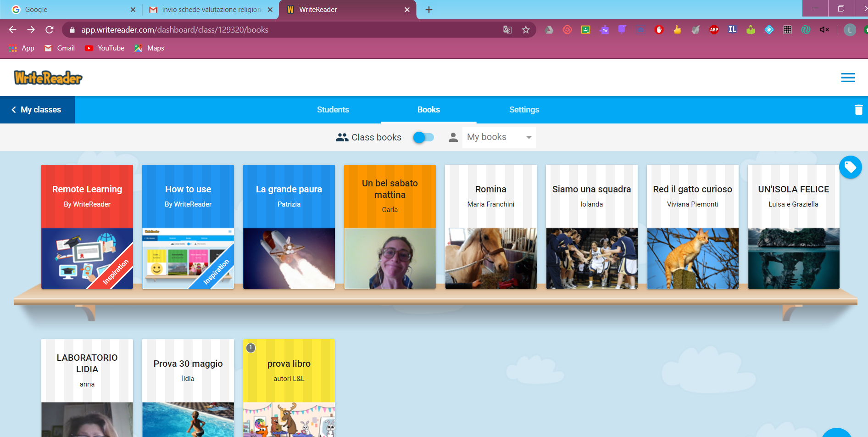Click the muted speaker extension icon
The image size is (868, 437).
click(x=824, y=30)
